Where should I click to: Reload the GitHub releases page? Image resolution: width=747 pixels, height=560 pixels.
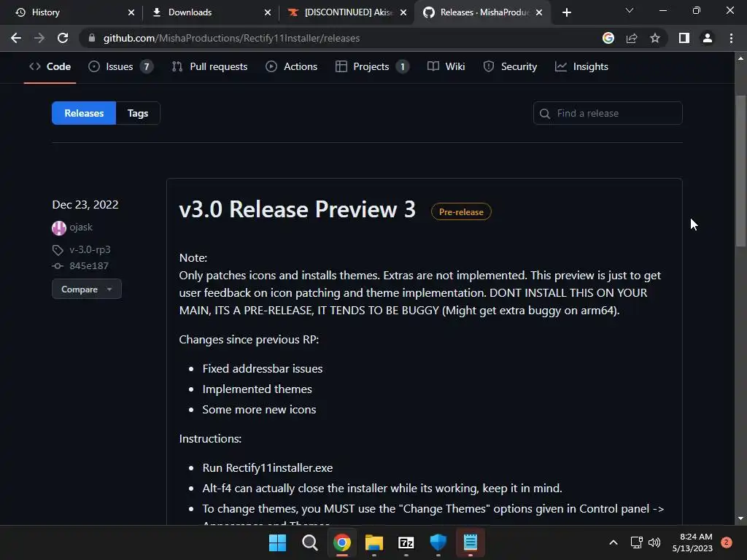(63, 38)
